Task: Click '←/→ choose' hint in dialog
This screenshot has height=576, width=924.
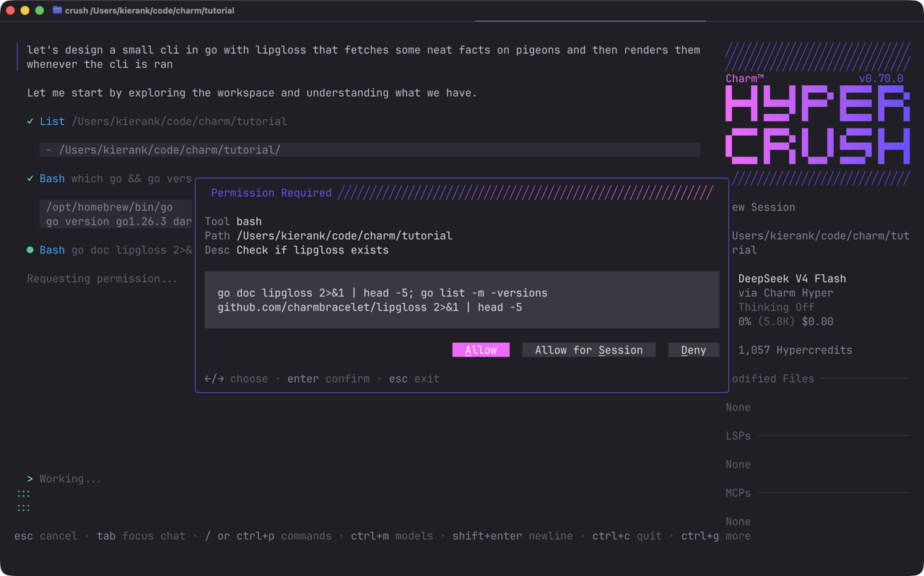Action: pyautogui.click(x=236, y=379)
